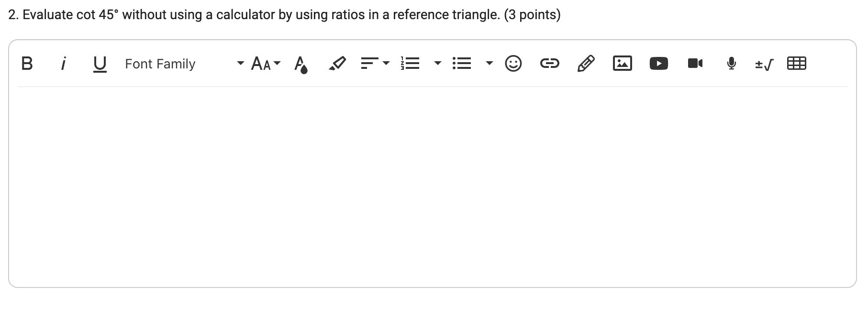Insert a table
Screen dimensions: 868x309
point(797,63)
